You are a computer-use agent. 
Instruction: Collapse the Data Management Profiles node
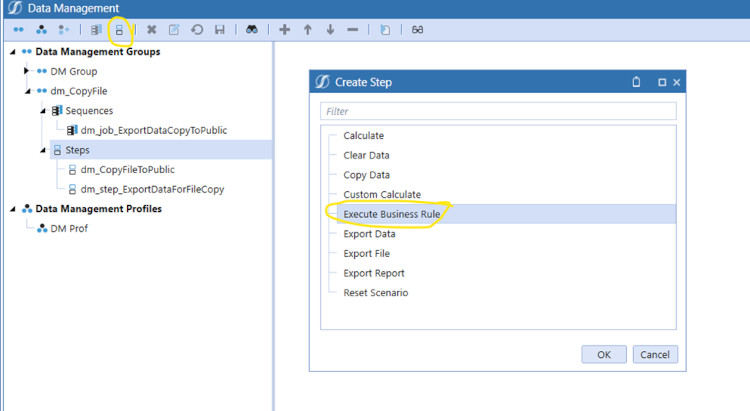(12, 209)
